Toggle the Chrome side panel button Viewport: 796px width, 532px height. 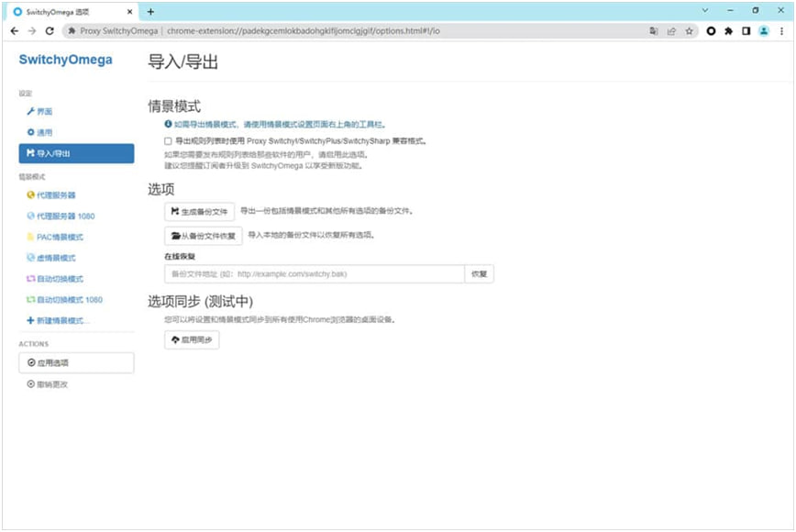[x=746, y=30]
